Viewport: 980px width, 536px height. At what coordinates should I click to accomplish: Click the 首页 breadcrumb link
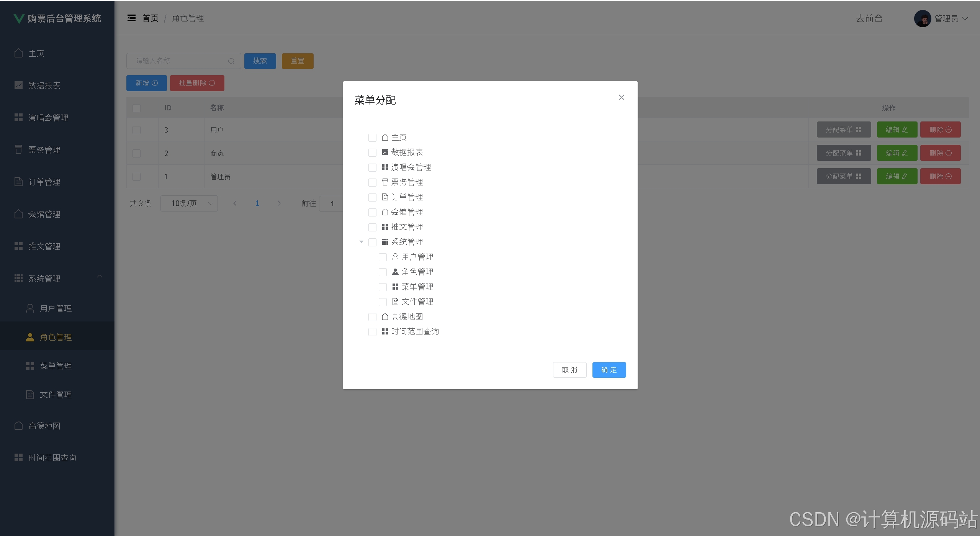(151, 18)
